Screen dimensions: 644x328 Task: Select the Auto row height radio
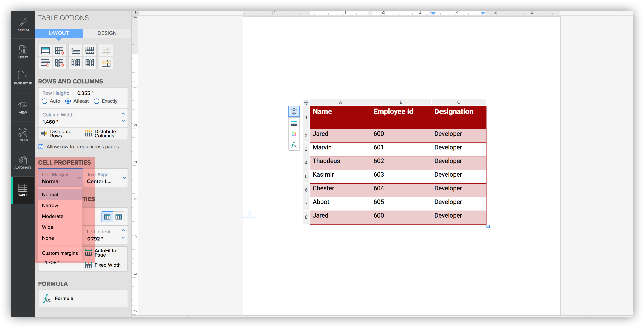pos(45,101)
